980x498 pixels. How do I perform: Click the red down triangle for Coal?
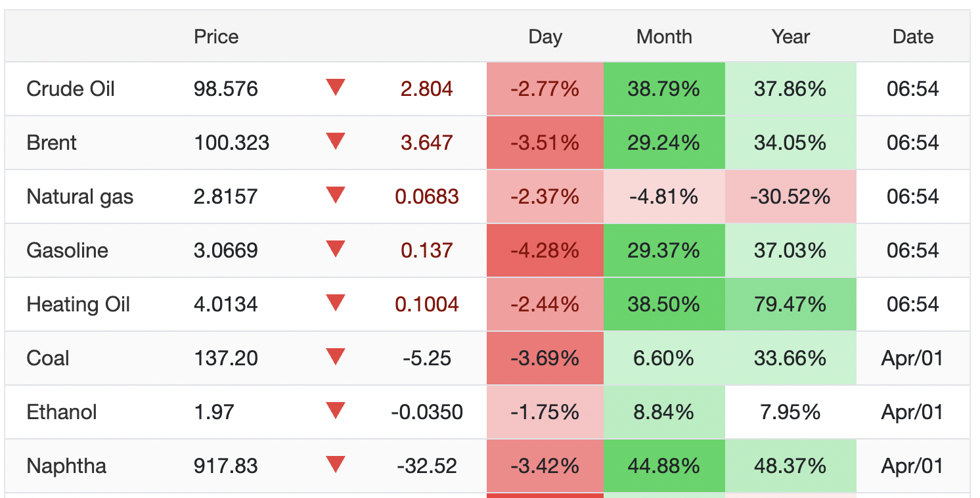336,357
